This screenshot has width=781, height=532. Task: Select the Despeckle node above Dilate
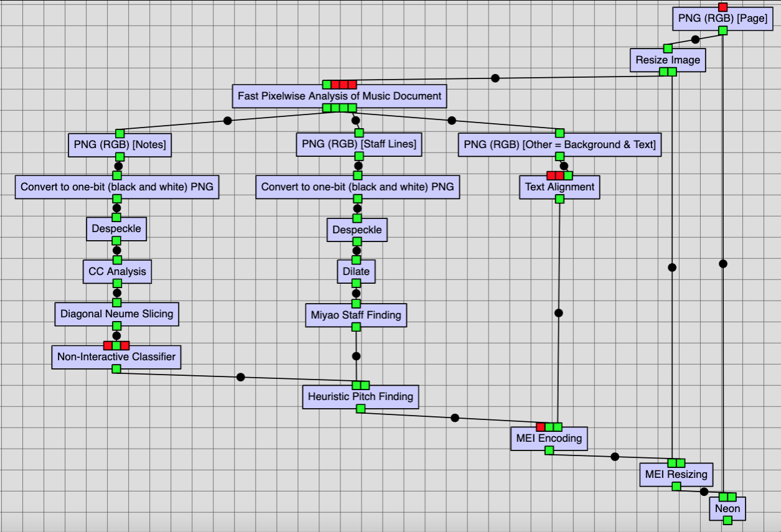pos(357,230)
